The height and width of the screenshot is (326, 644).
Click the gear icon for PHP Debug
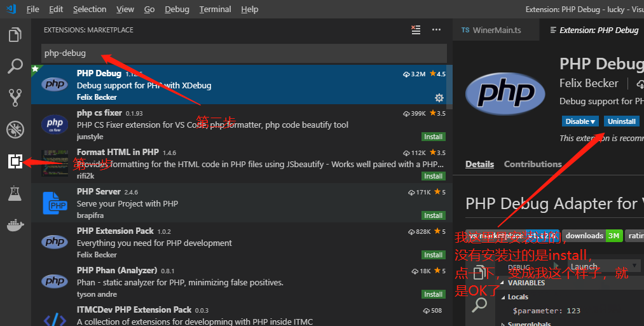[439, 98]
